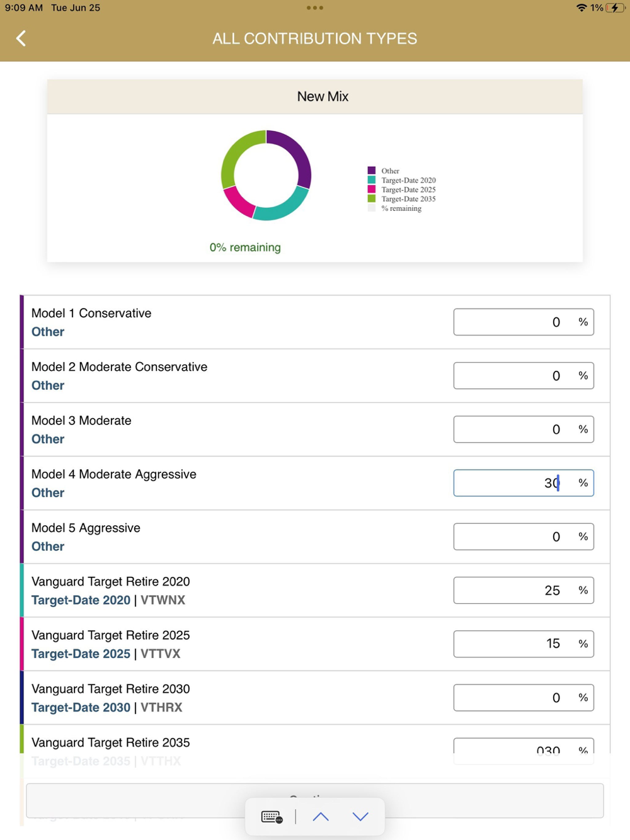Viewport: 630px width, 840px height.
Task: Tap the battery charging icon
Action: coord(616,8)
